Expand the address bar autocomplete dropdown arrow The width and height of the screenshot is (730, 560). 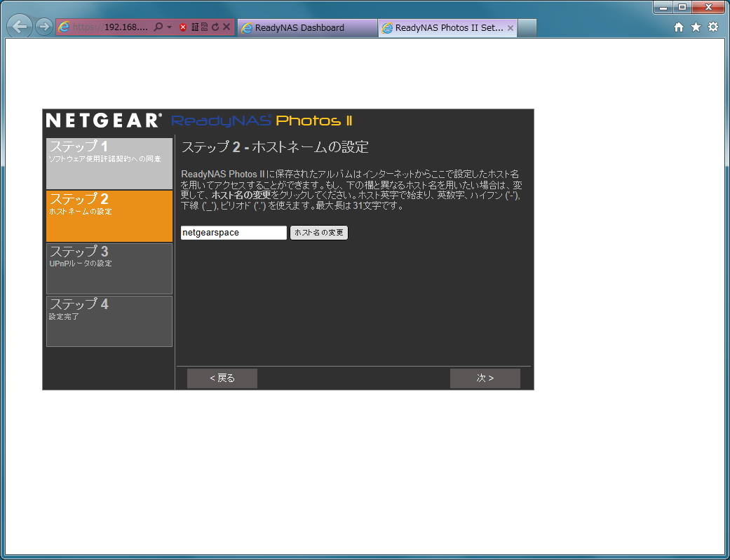click(x=170, y=27)
